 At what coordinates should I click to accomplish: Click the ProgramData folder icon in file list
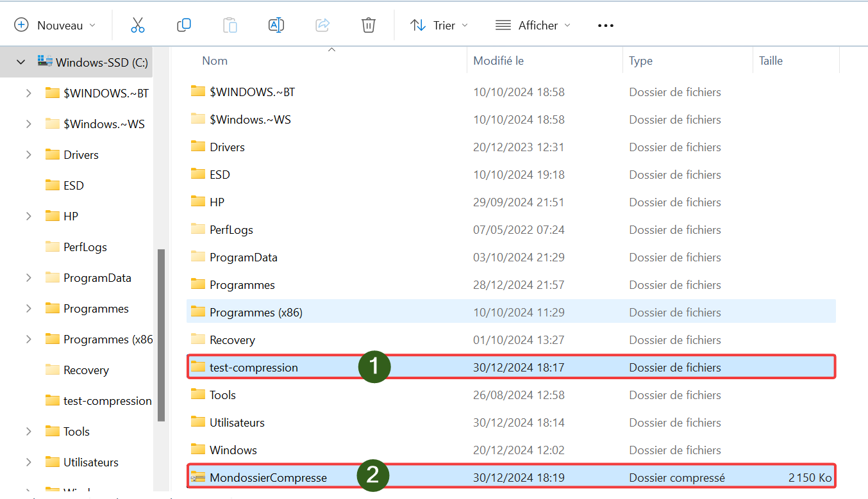(198, 256)
